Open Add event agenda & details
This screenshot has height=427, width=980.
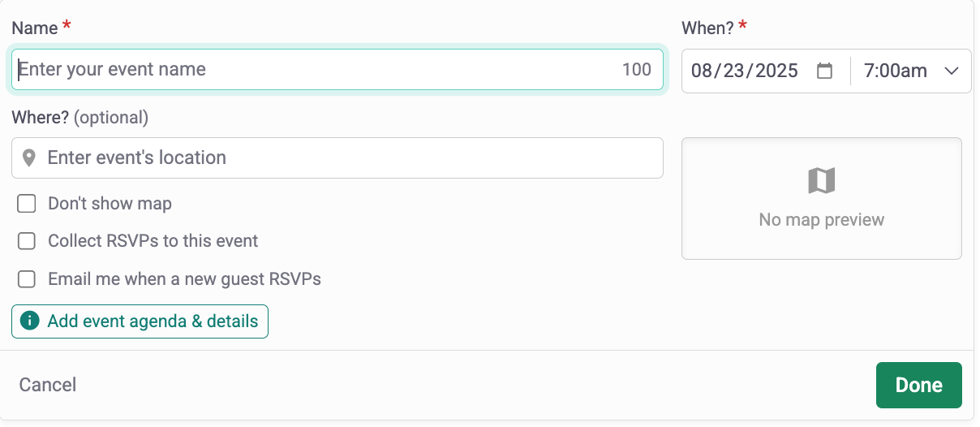[140, 321]
